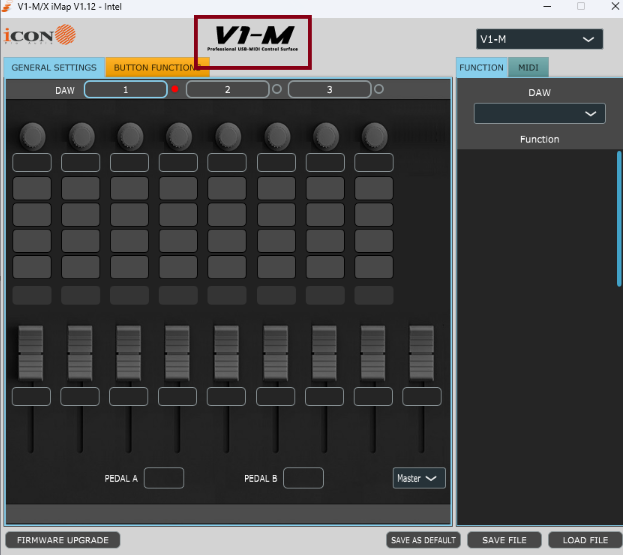Viewport: 626px width, 555px height.
Task: Click top pad button in channel eight
Action: pyautogui.click(x=374, y=188)
